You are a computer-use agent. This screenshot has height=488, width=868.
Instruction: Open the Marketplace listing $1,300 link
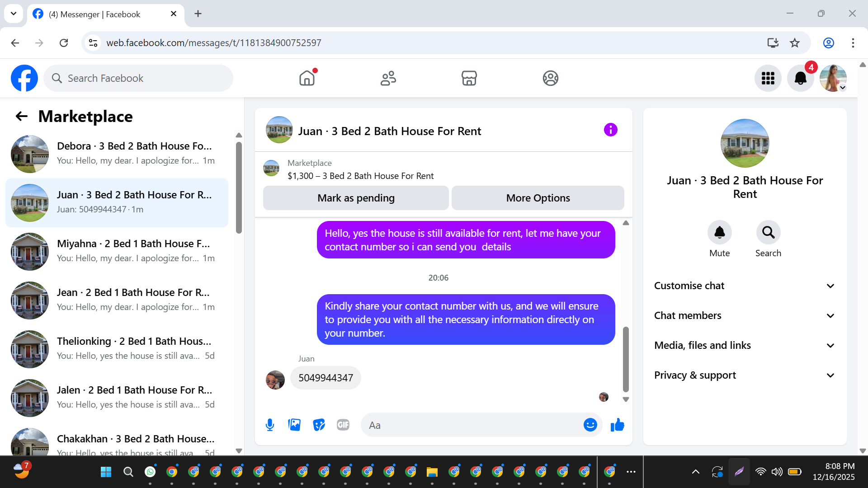tap(360, 176)
